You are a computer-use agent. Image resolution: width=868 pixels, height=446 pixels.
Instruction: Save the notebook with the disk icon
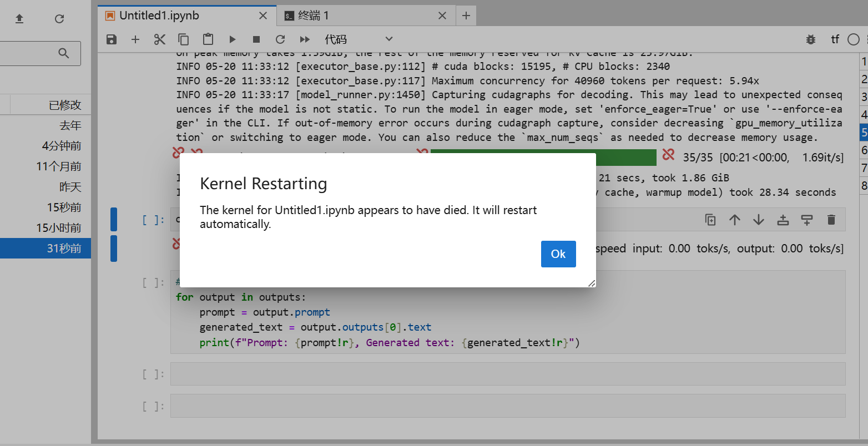pyautogui.click(x=112, y=39)
